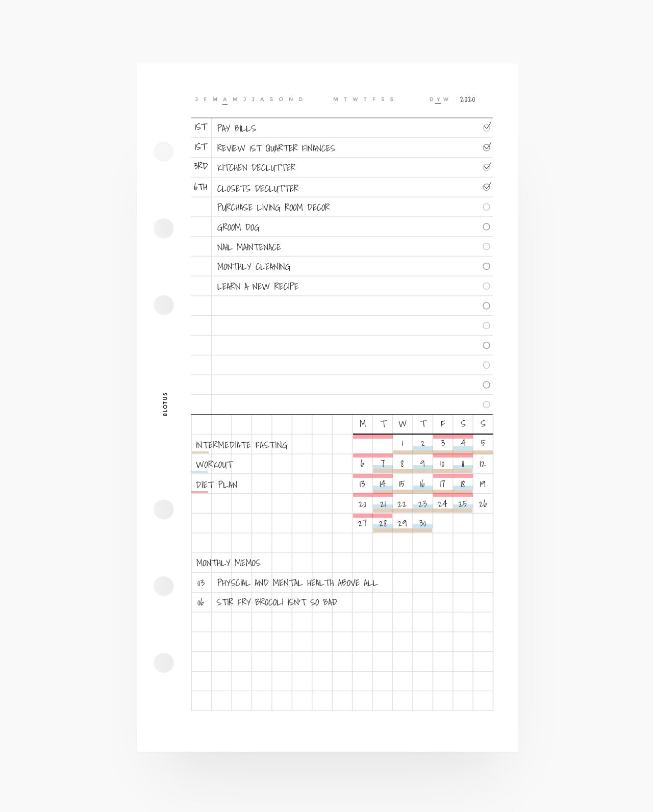Toggle the Kitchen Declutter checkmark
Image resolution: width=653 pixels, height=812 pixels.
click(487, 167)
